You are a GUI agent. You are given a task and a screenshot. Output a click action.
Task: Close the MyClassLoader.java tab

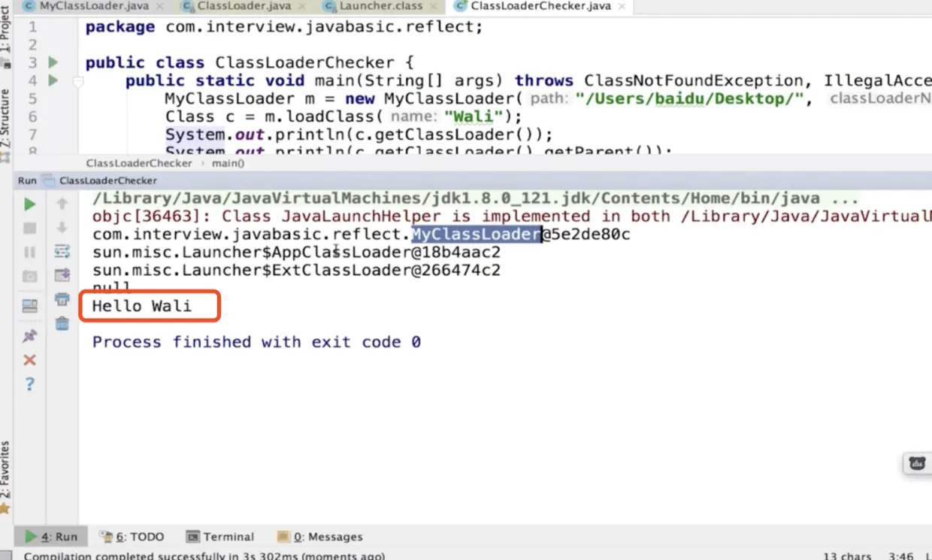pyautogui.click(x=162, y=7)
